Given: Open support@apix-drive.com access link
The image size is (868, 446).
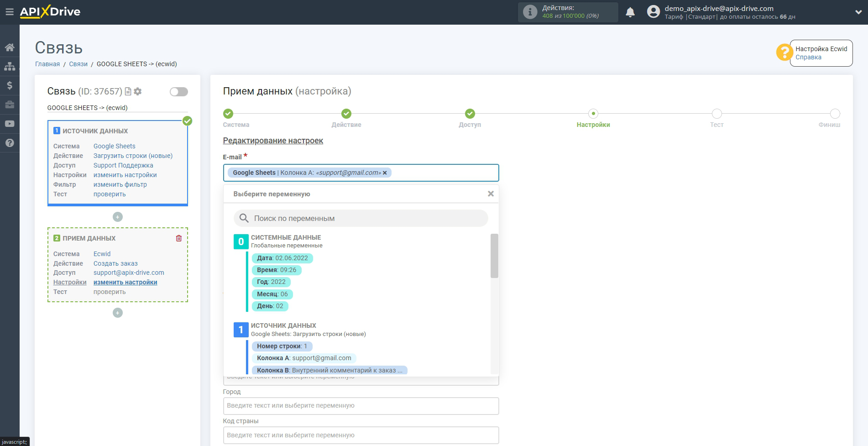Looking at the screenshot, I should 129,273.
